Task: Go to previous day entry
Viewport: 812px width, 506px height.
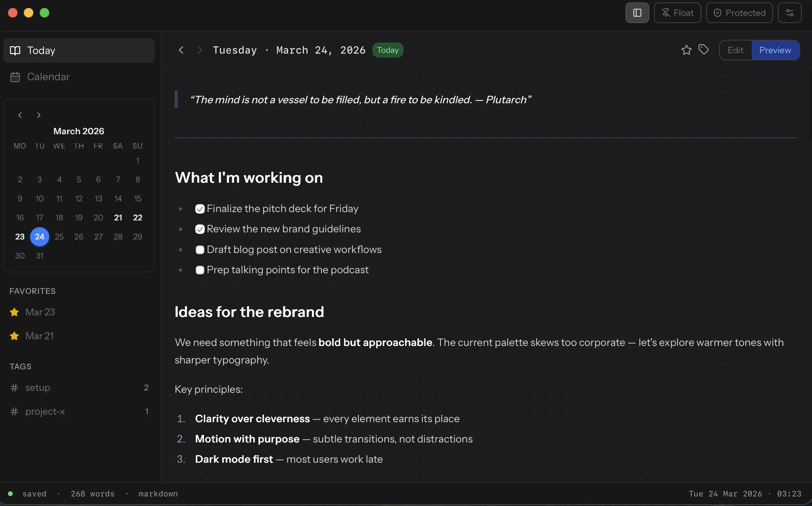Action: tap(181, 50)
